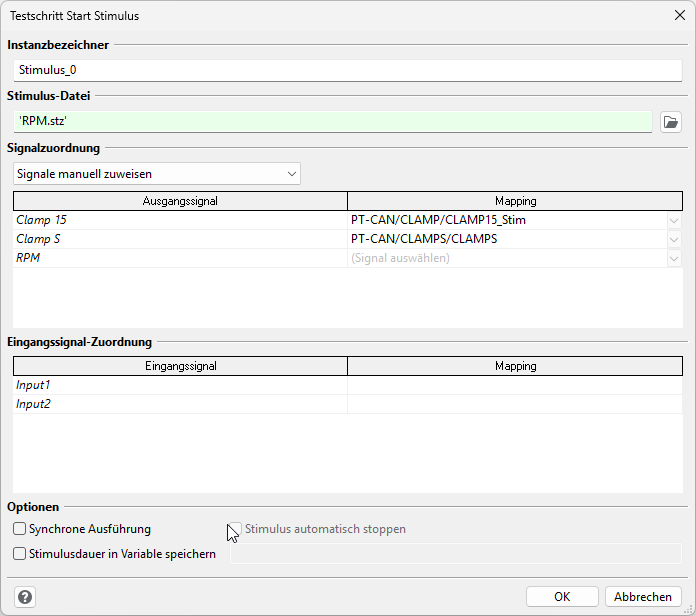Click the Eingangssignal column header
Viewport: 696px width, 616px height.
pos(180,366)
